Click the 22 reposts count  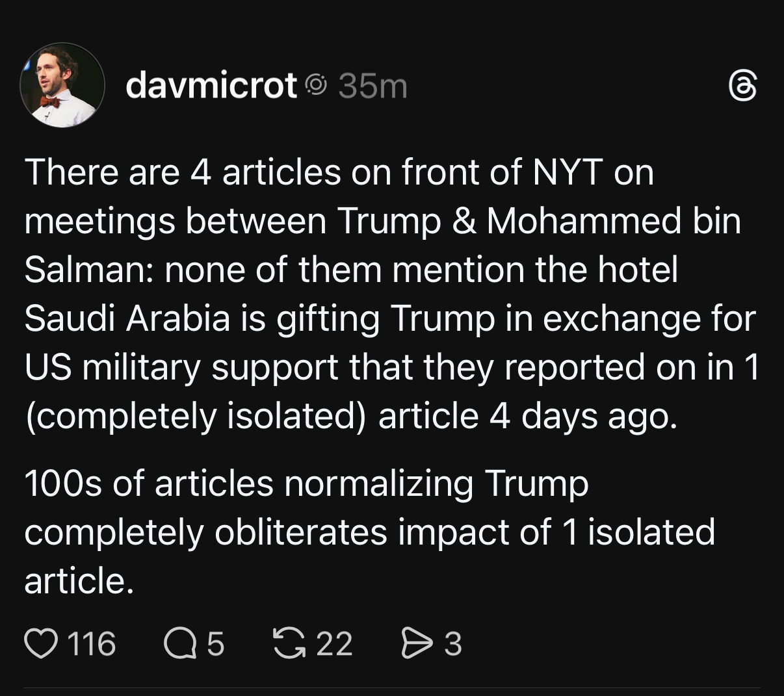[334, 643]
